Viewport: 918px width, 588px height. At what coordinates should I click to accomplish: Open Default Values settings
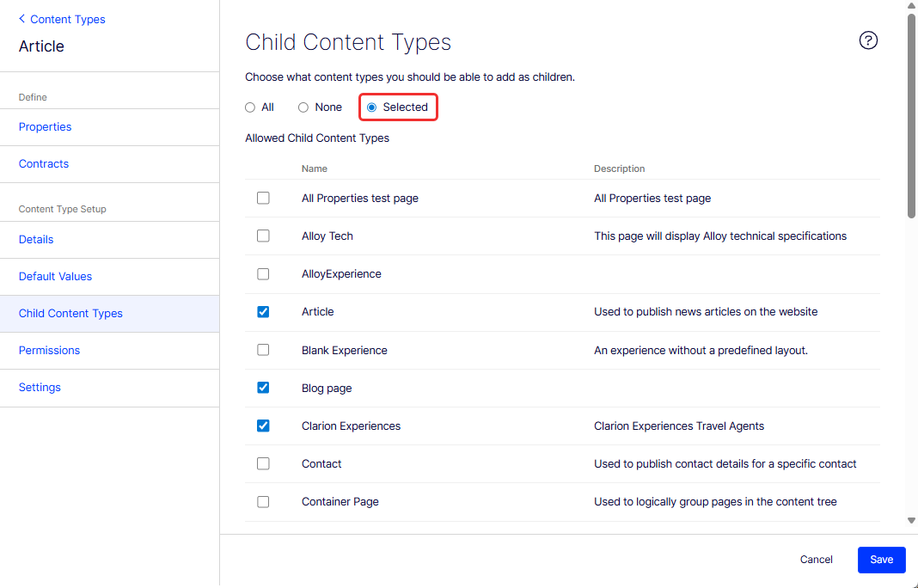click(x=55, y=277)
